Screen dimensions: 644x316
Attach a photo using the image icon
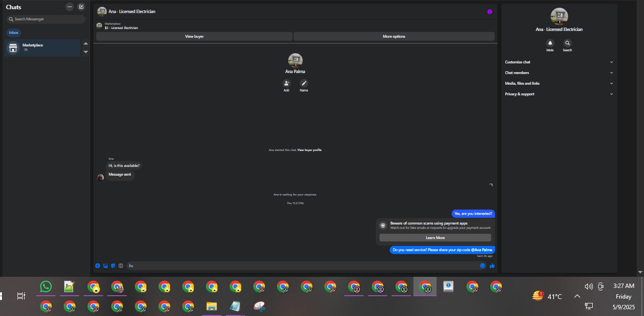pos(105,266)
